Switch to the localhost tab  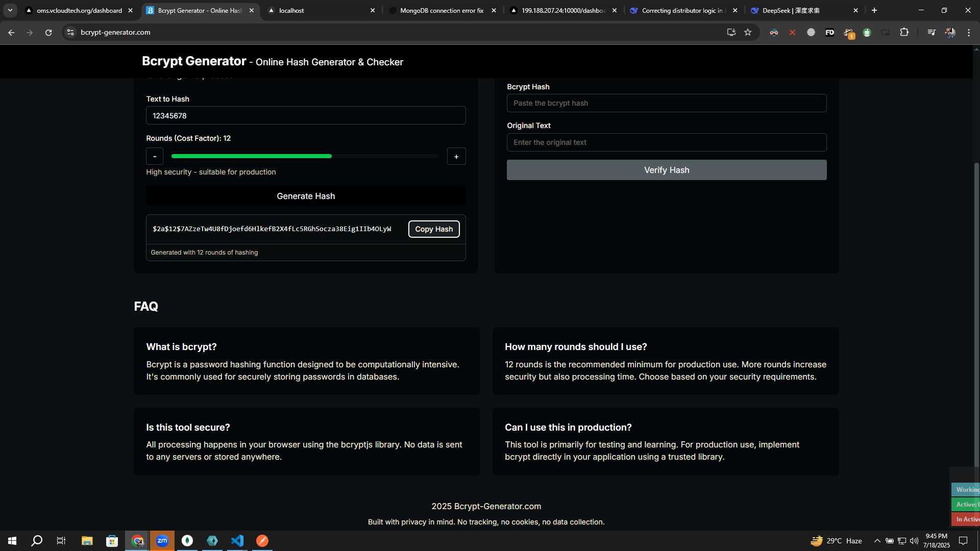pyautogui.click(x=323, y=10)
